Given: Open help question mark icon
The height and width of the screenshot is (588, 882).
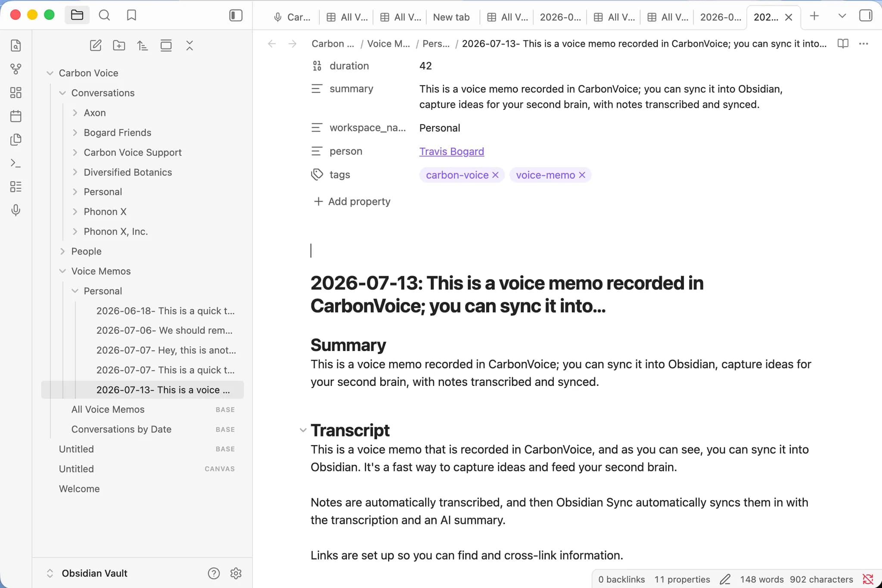Looking at the screenshot, I should click(214, 573).
